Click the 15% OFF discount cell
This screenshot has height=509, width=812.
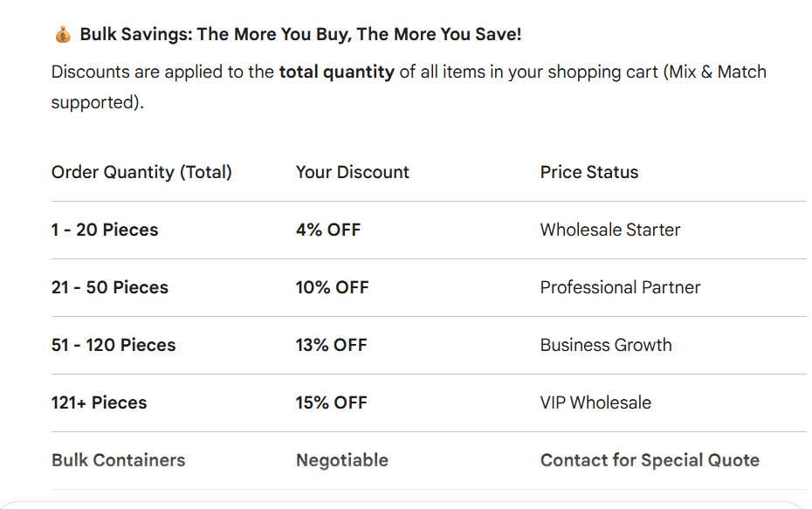pos(331,402)
